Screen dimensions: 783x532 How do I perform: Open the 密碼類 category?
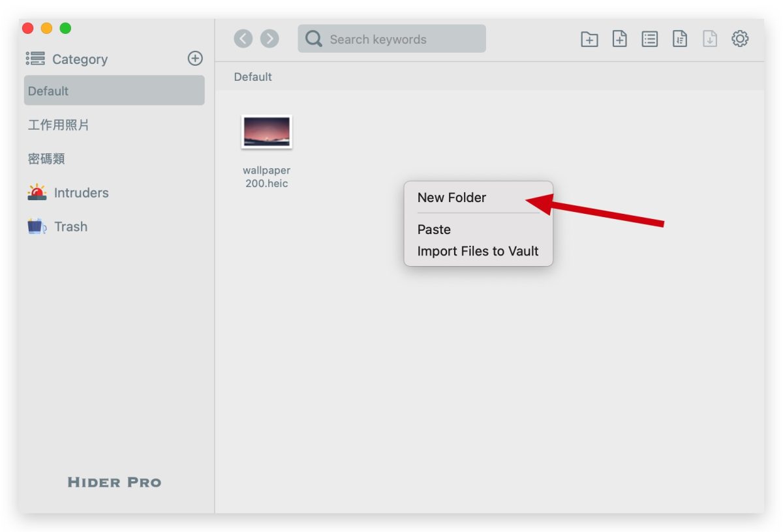[x=46, y=159]
